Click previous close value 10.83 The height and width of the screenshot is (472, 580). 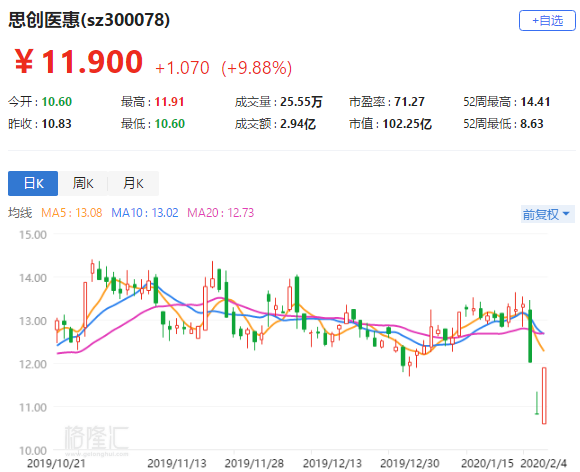coord(56,124)
